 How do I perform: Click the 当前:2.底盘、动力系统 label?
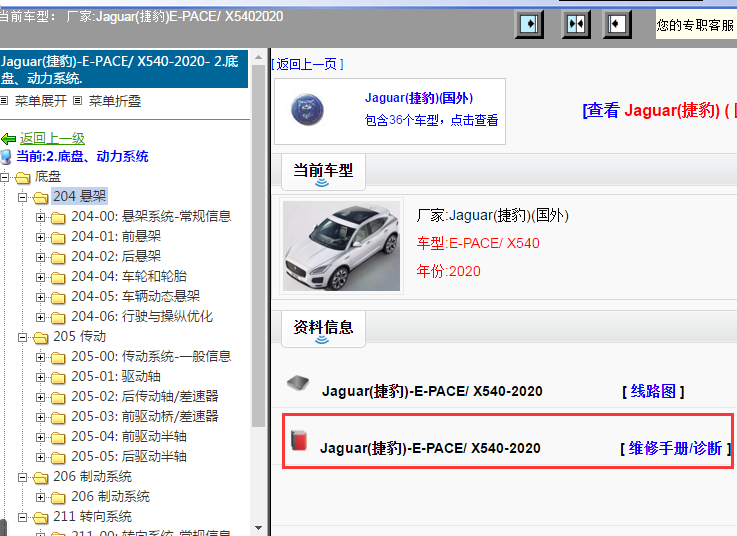(x=82, y=157)
